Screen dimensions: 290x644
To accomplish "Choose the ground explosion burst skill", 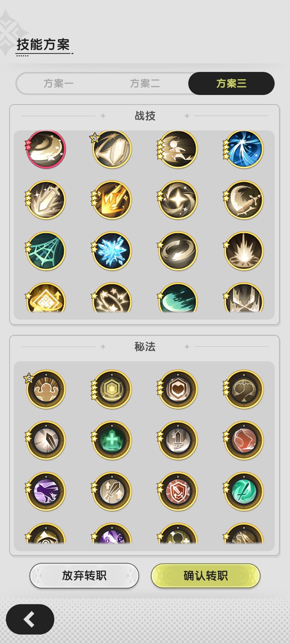I will point(244,251).
